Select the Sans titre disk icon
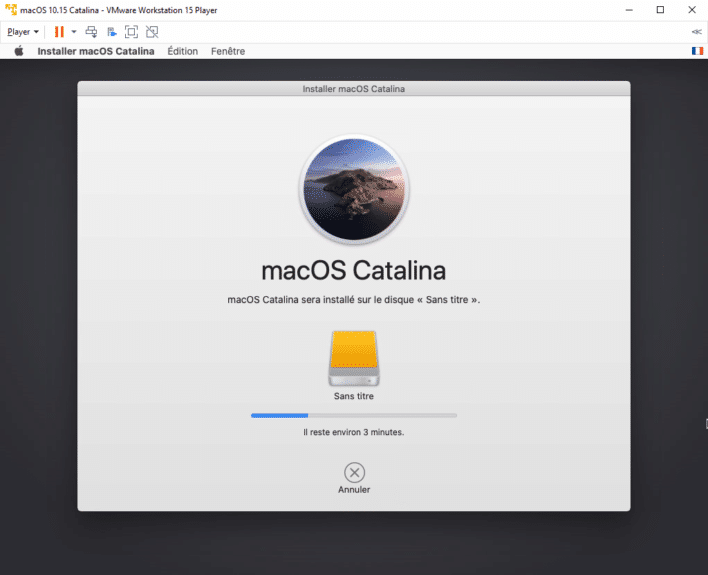 point(354,359)
